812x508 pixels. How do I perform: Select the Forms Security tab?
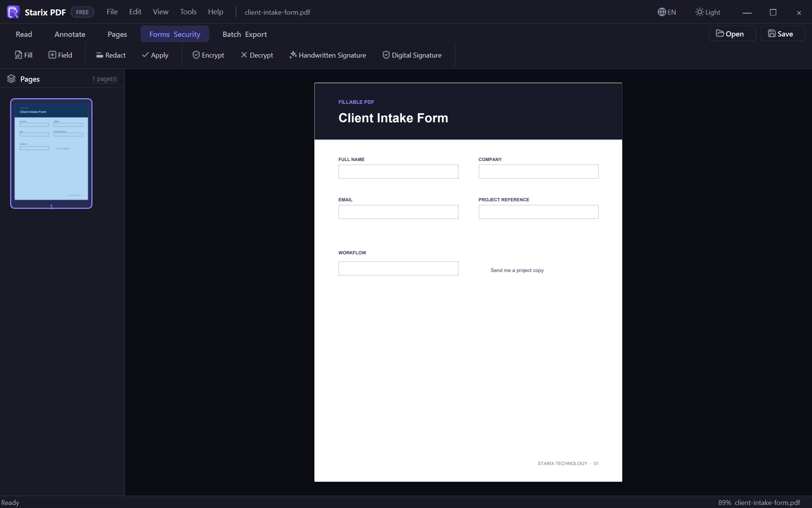click(x=175, y=34)
